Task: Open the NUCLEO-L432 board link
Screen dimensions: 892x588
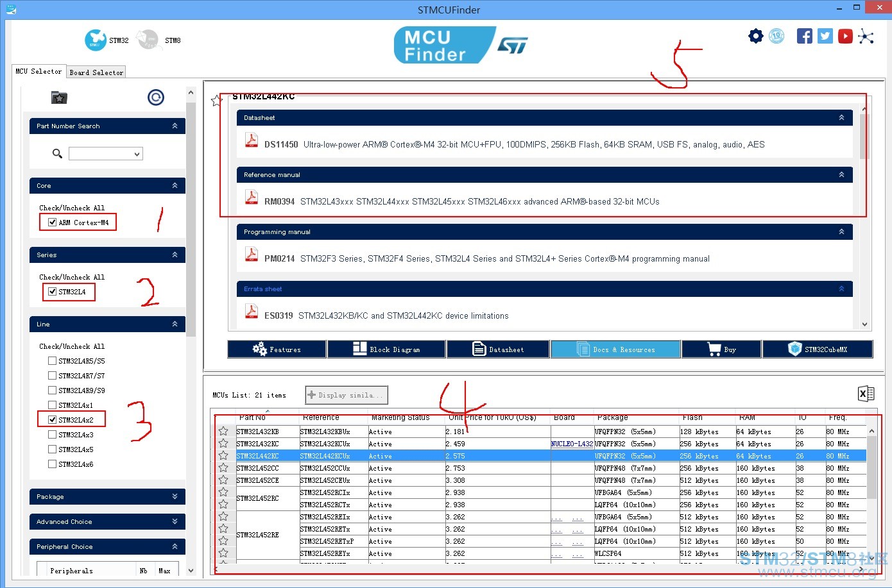Action: 572,444
